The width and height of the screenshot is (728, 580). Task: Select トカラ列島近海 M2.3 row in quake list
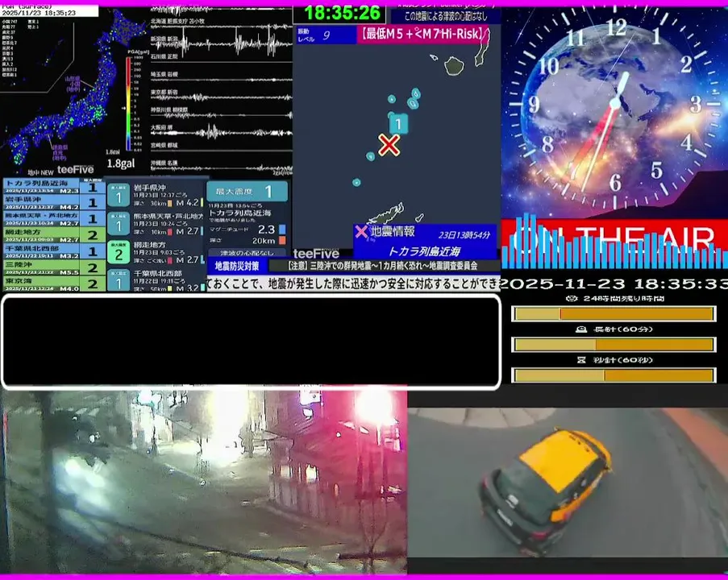[54, 186]
